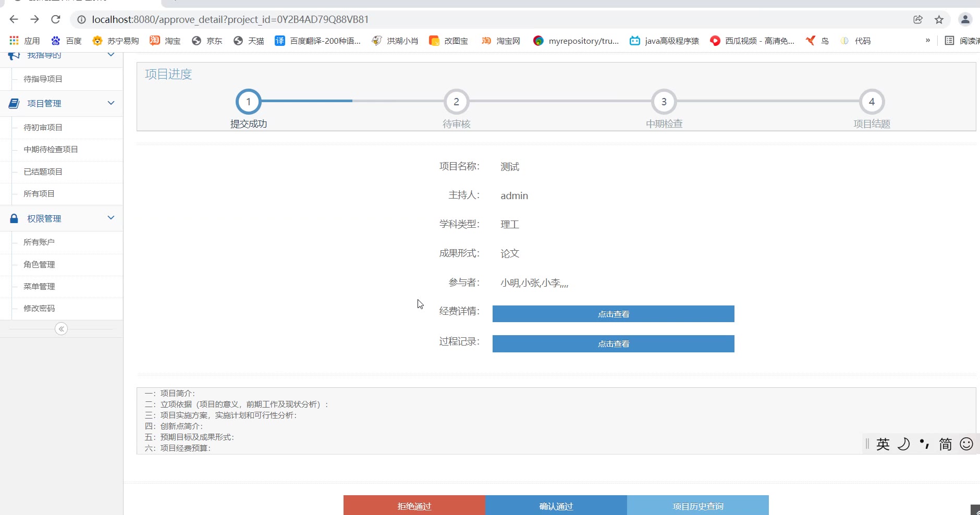Click the 权限管理 lock icon
Viewport: 980px width, 515px height.
(14, 218)
